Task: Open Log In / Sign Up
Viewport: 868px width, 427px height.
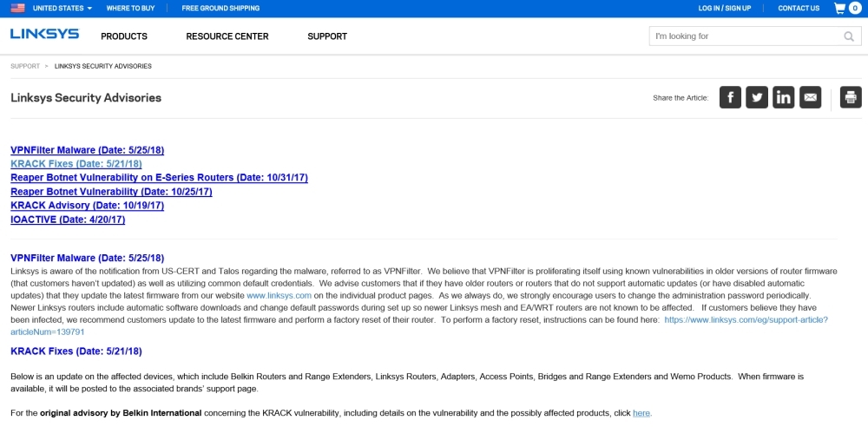Action: pyautogui.click(x=725, y=9)
